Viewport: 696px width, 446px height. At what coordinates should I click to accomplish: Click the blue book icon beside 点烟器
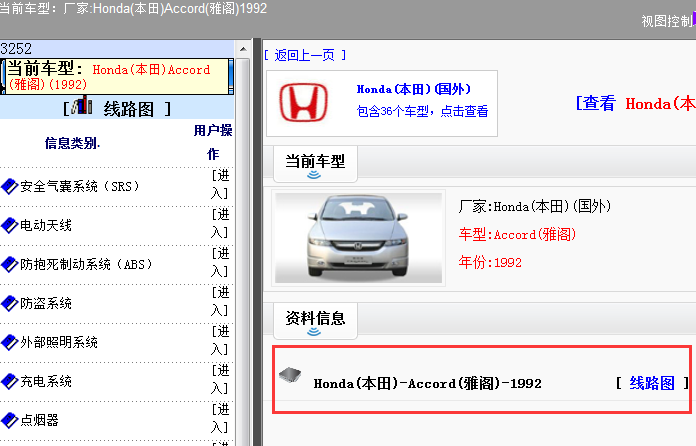click(x=9, y=420)
